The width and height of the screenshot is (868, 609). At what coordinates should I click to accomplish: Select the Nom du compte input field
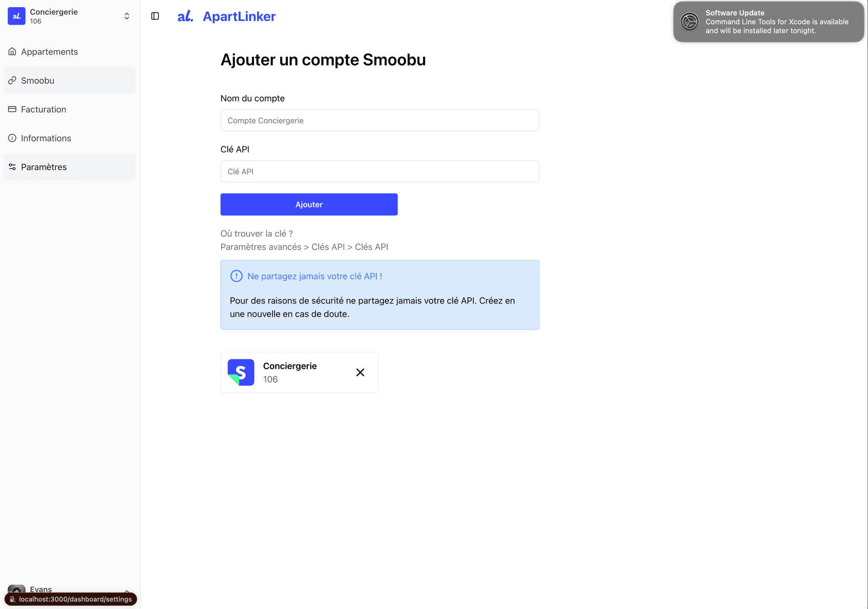click(379, 120)
